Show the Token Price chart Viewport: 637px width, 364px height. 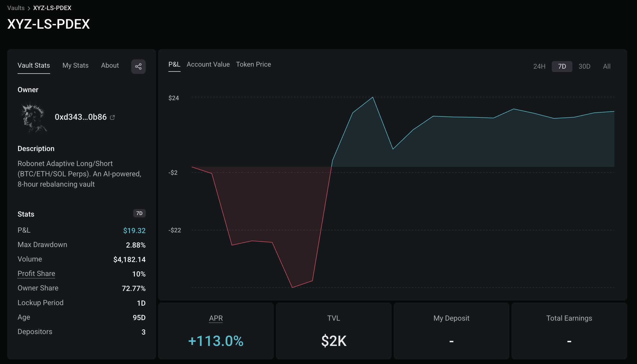click(253, 64)
